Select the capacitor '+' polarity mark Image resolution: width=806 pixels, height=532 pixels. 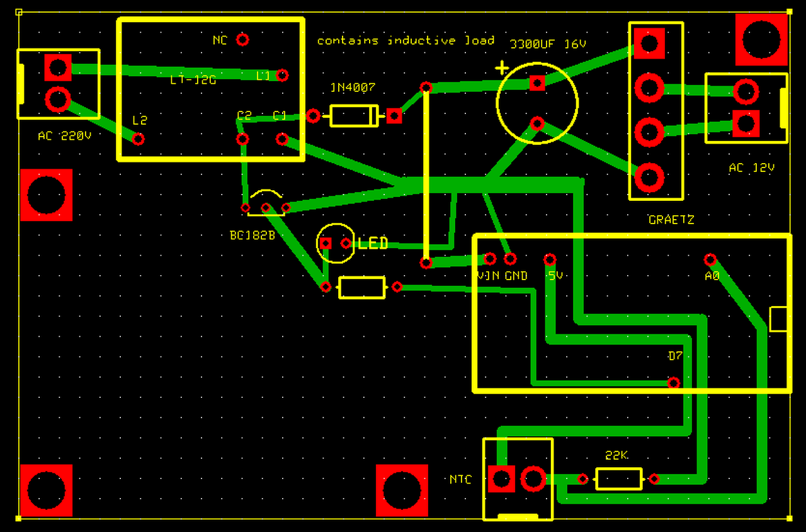[502, 67]
